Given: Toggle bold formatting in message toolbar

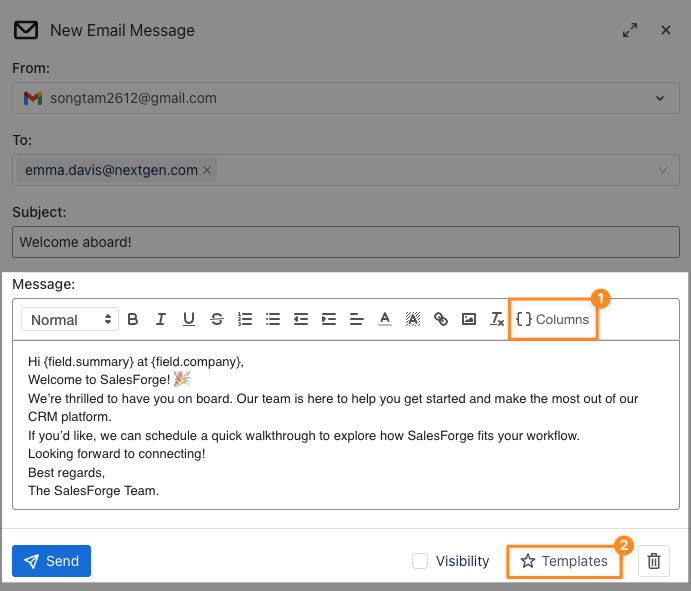Looking at the screenshot, I should (x=133, y=320).
